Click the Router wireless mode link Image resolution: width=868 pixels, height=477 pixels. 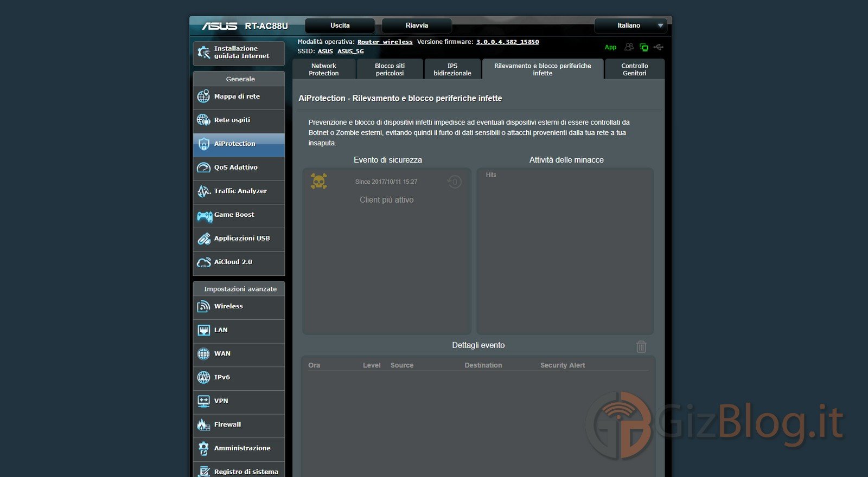[385, 42]
